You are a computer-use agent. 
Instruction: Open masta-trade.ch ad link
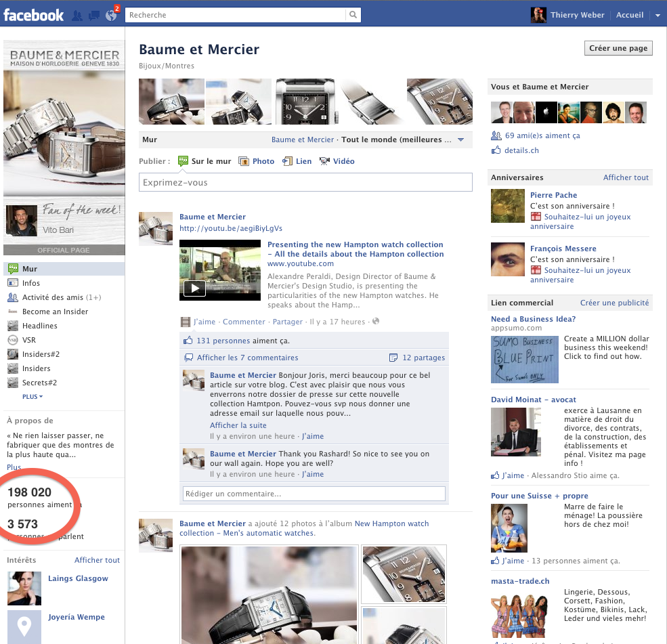click(520, 582)
